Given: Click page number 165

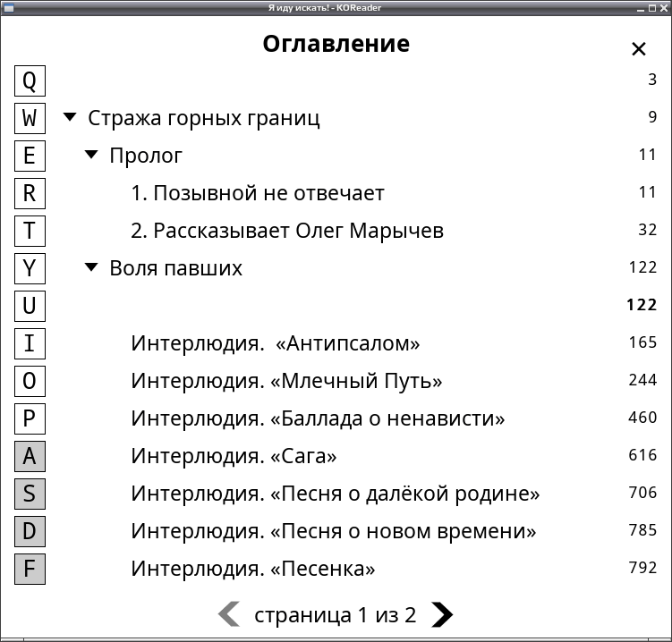Looking at the screenshot, I should (x=642, y=342).
